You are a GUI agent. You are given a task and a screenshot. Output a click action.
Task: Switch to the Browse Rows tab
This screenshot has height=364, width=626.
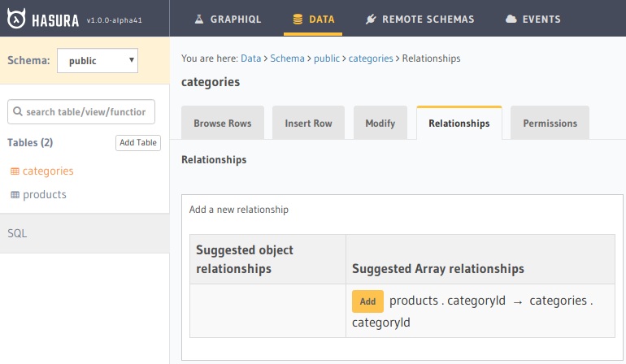click(x=222, y=123)
